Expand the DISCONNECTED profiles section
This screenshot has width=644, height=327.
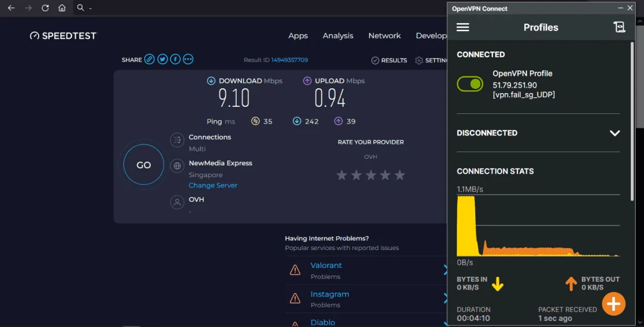[x=614, y=133]
